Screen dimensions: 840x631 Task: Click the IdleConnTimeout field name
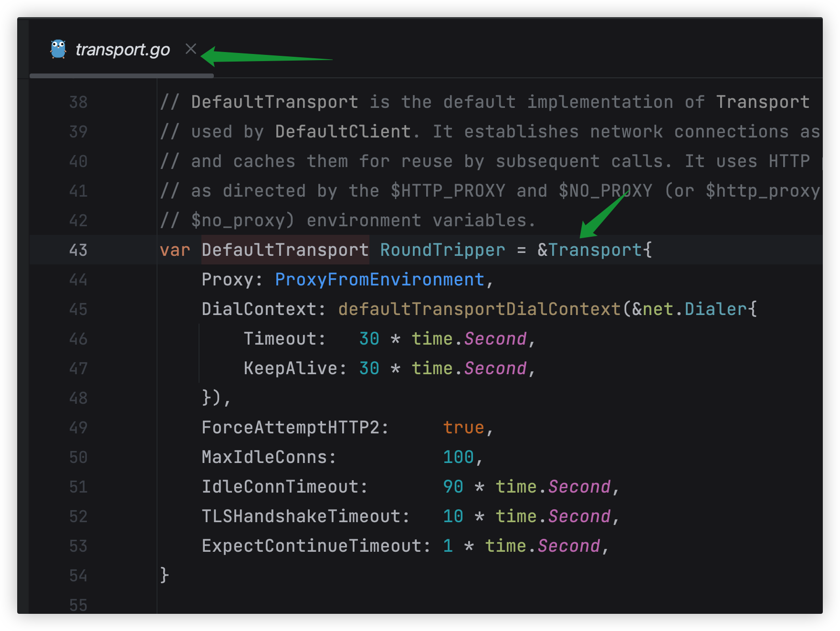pyautogui.click(x=280, y=487)
